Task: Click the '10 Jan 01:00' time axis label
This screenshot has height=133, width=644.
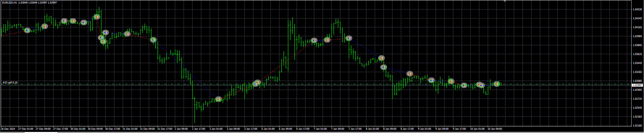Action: coord(477,129)
